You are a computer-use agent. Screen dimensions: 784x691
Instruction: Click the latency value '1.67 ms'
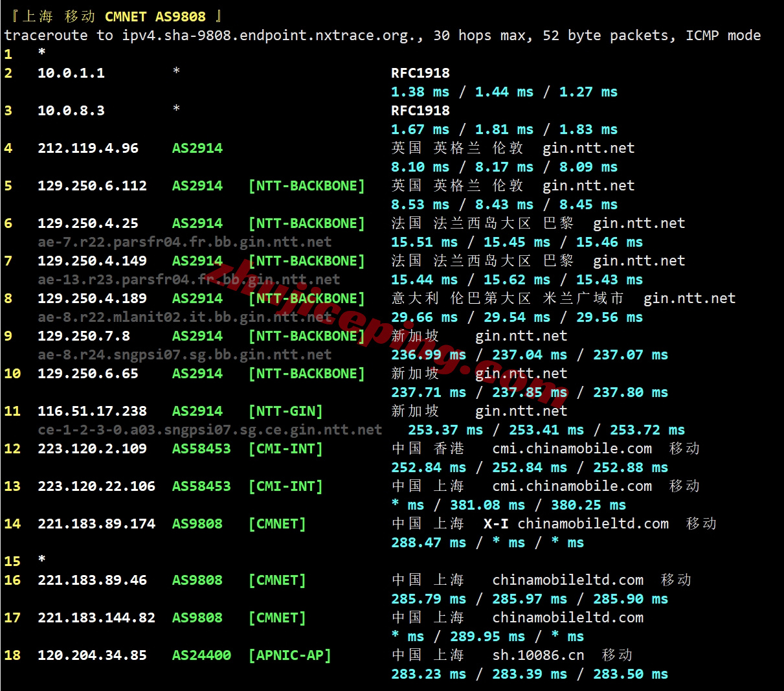[x=420, y=130]
